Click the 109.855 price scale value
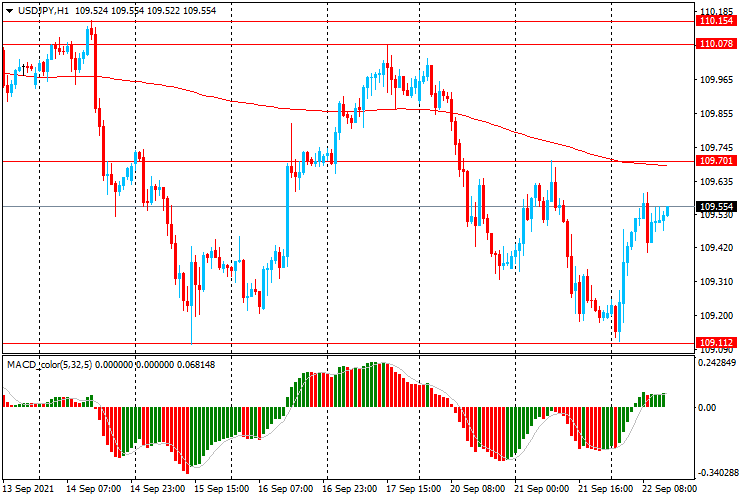The width and height of the screenshot is (740, 500). point(716,114)
